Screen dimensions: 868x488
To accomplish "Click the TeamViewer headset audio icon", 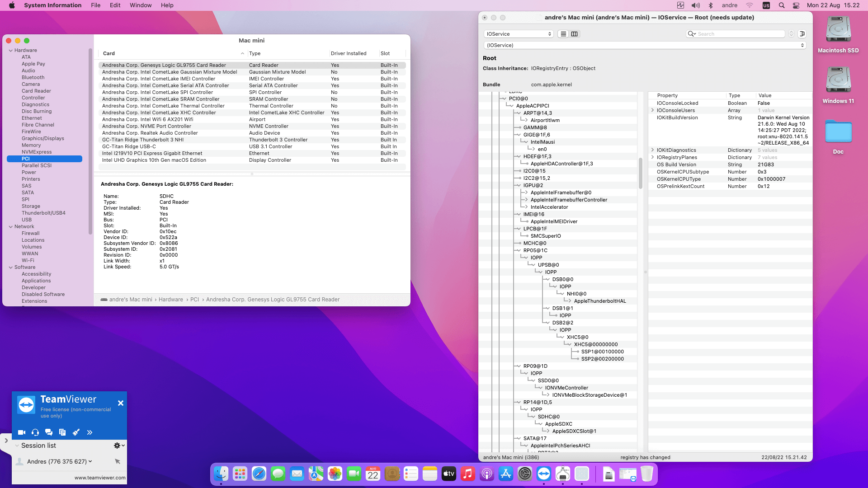I will tap(35, 432).
